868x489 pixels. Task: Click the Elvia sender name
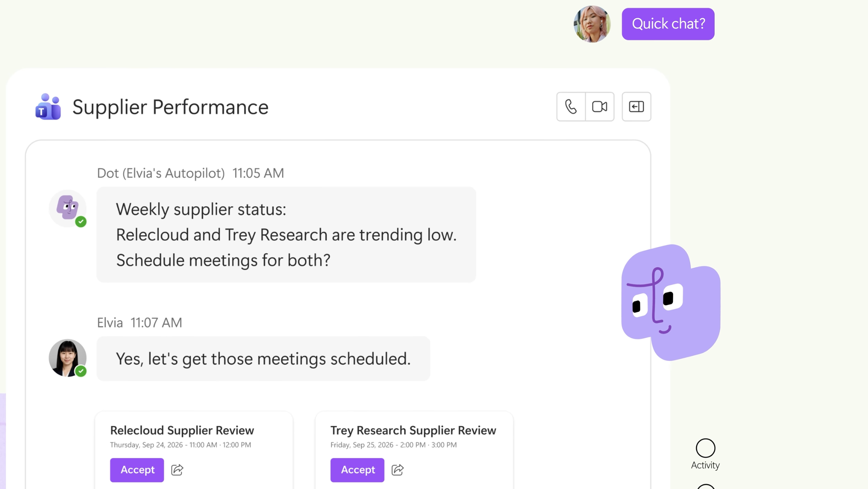click(110, 322)
